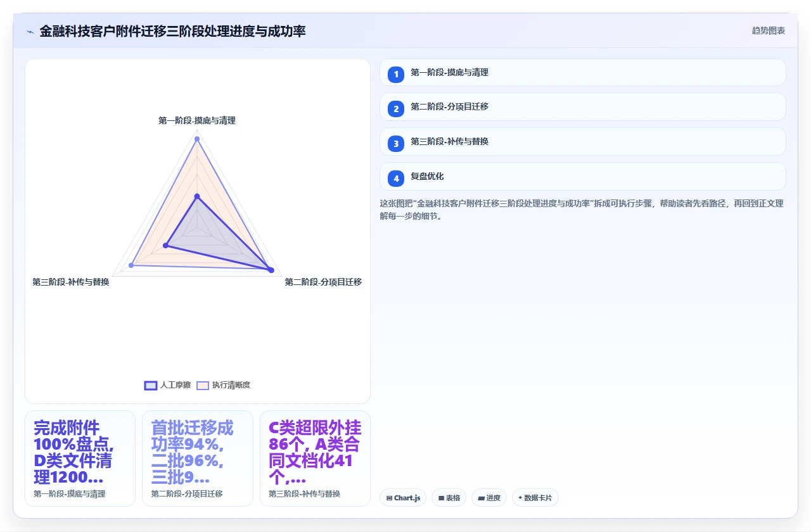This screenshot has width=811, height=532.
Task: Open step row 第一阶段-摸底与清理
Action: [x=582, y=72]
